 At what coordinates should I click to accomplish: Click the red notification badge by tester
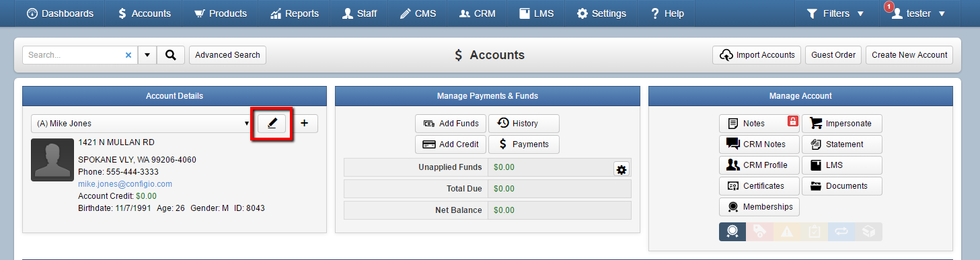point(889,7)
